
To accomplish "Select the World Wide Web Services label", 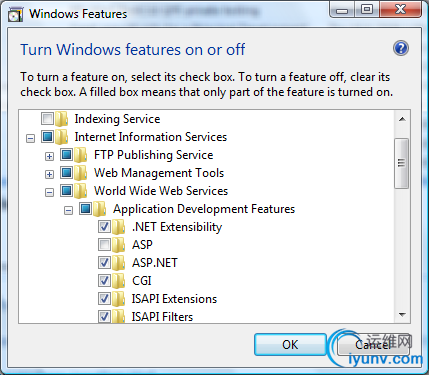I will (x=161, y=191).
